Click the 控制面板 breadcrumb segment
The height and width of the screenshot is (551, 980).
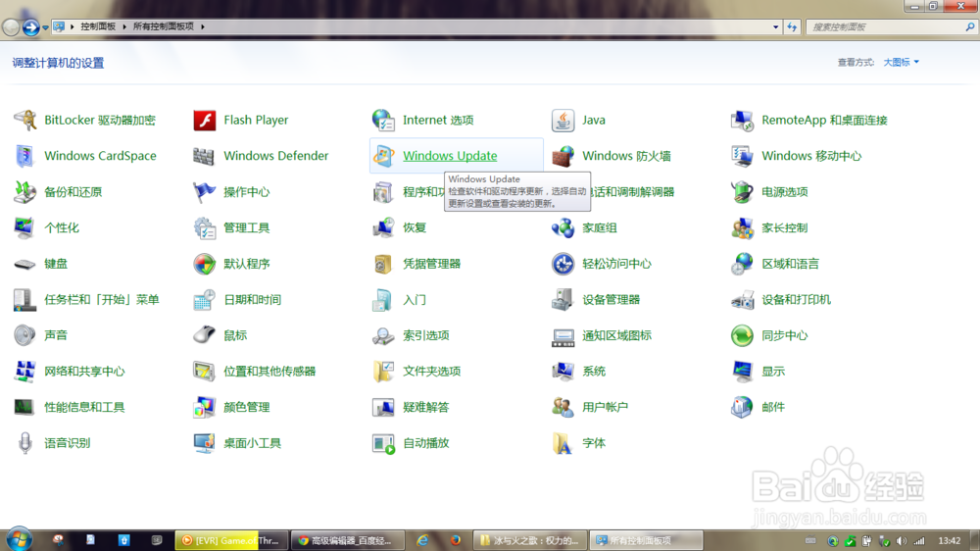click(98, 26)
